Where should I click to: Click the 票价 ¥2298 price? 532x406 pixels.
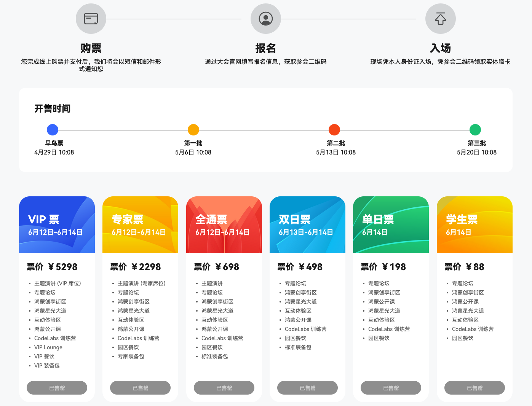tap(136, 267)
